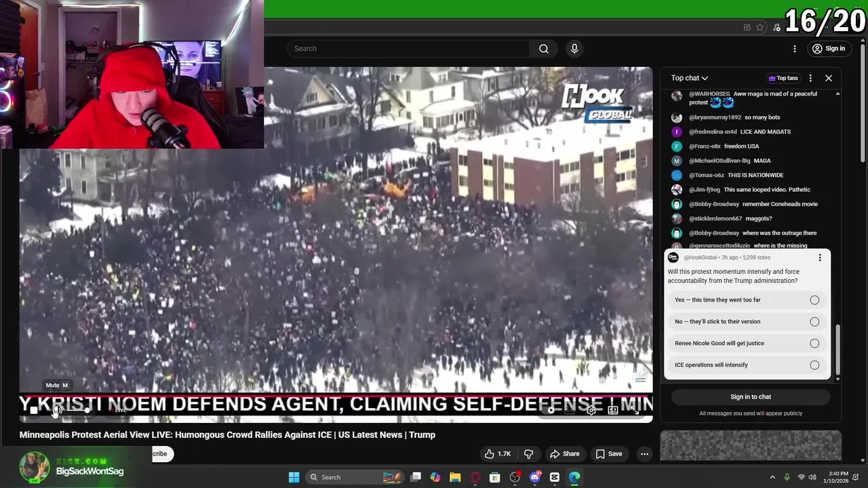Open YouTube settings three-dot menu beside Sign in
The width and height of the screenshot is (868, 488).
click(x=795, y=49)
